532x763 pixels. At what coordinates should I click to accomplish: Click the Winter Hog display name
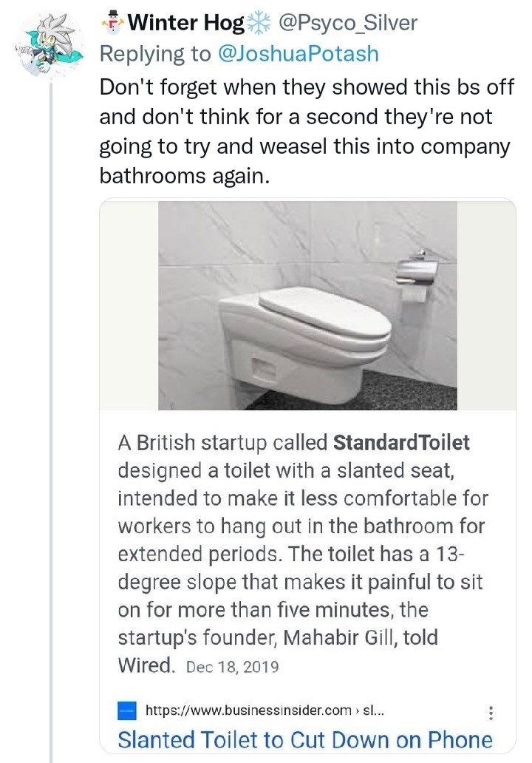[x=186, y=23]
